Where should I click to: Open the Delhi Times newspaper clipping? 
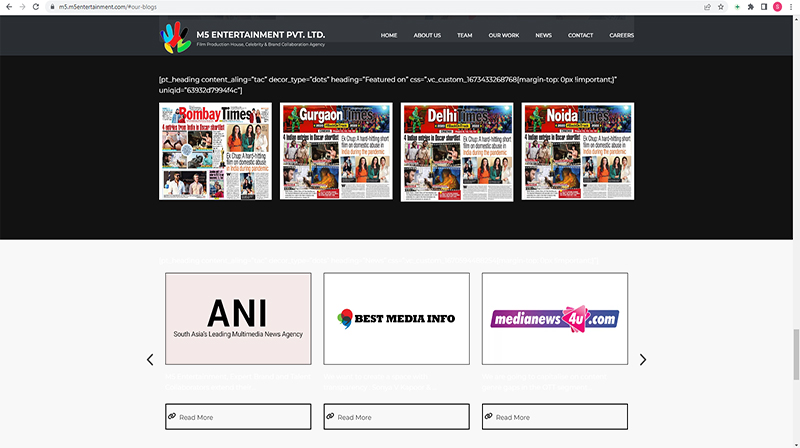(457, 151)
